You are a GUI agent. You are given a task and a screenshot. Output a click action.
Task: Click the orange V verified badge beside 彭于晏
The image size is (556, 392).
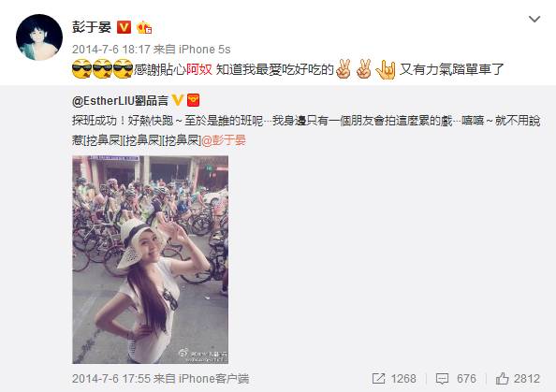tap(124, 27)
